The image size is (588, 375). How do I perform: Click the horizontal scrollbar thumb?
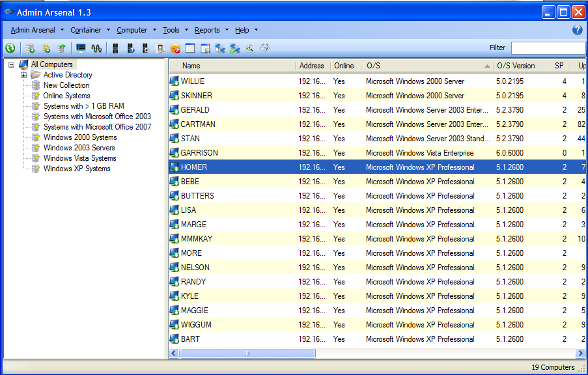pyautogui.click(x=247, y=353)
